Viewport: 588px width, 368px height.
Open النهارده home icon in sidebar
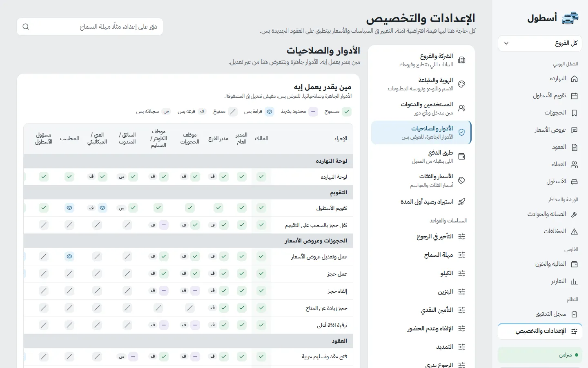[x=574, y=79]
